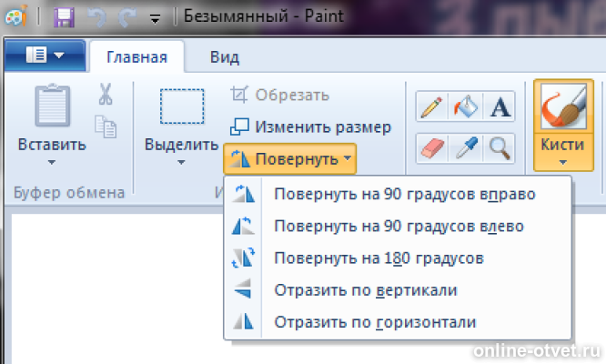
Task: Select the Text tool letter A
Action: click(x=500, y=106)
